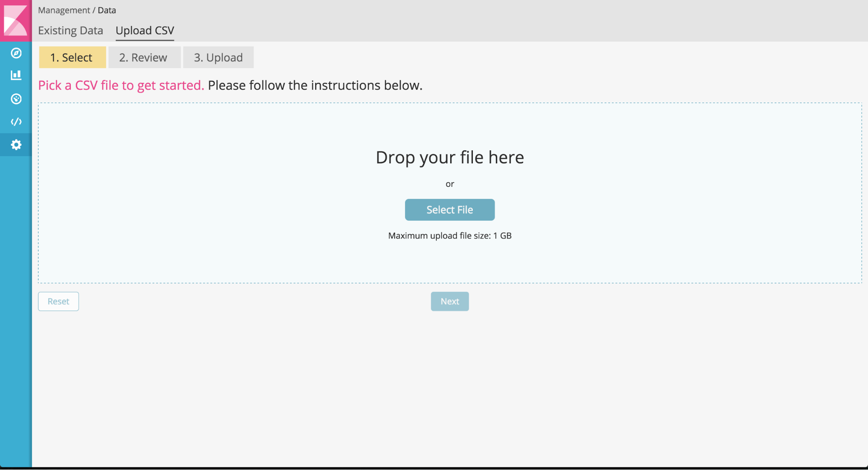Click 'Please follow the instructions below' text
This screenshot has height=470, width=868.
(x=315, y=85)
